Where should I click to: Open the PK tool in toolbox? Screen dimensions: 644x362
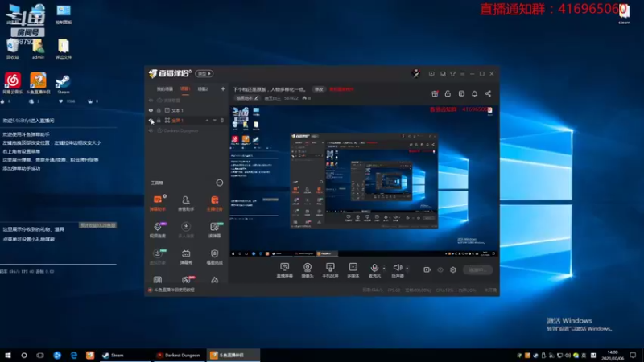tap(186, 280)
